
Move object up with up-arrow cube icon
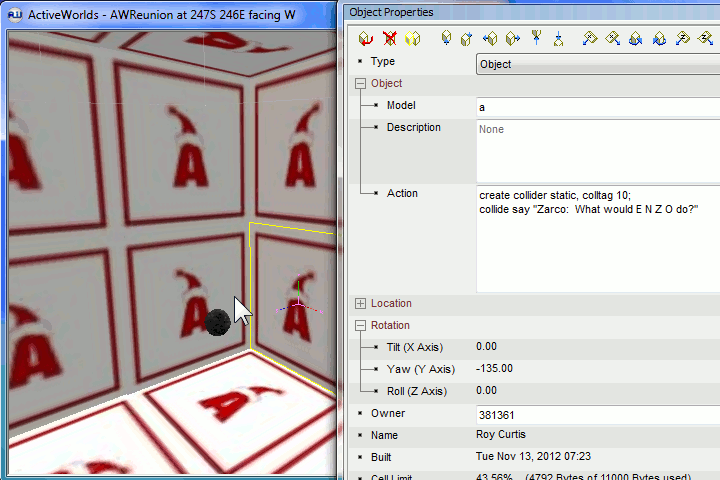tap(466, 39)
